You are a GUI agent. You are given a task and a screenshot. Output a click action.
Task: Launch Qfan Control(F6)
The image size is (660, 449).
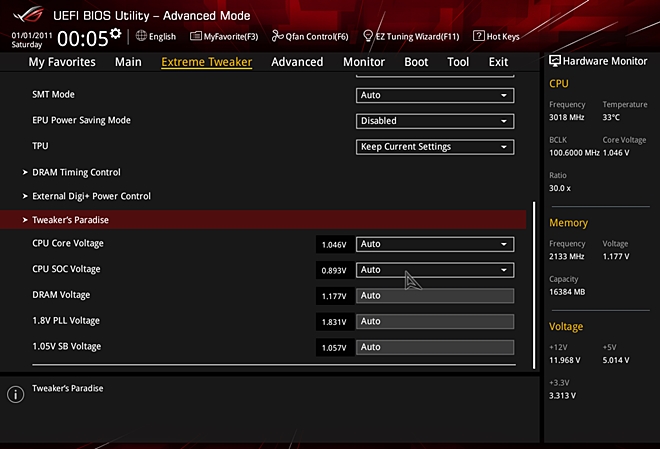coord(310,37)
